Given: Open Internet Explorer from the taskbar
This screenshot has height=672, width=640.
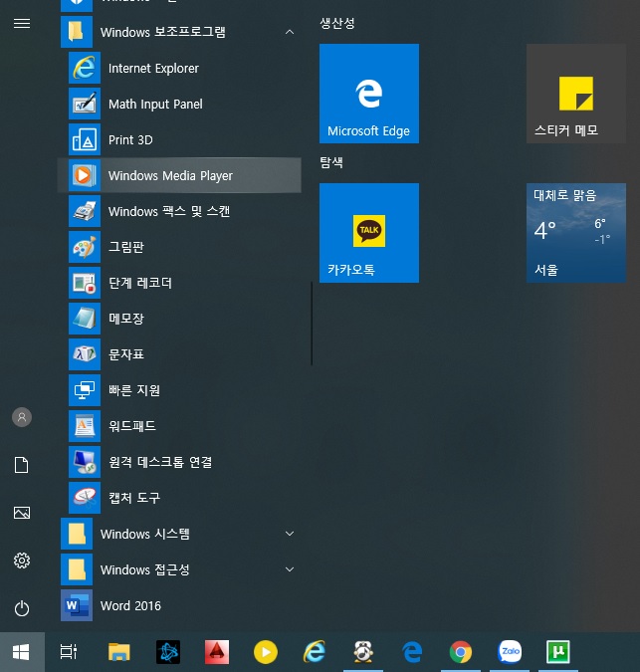Looking at the screenshot, I should click(x=314, y=652).
